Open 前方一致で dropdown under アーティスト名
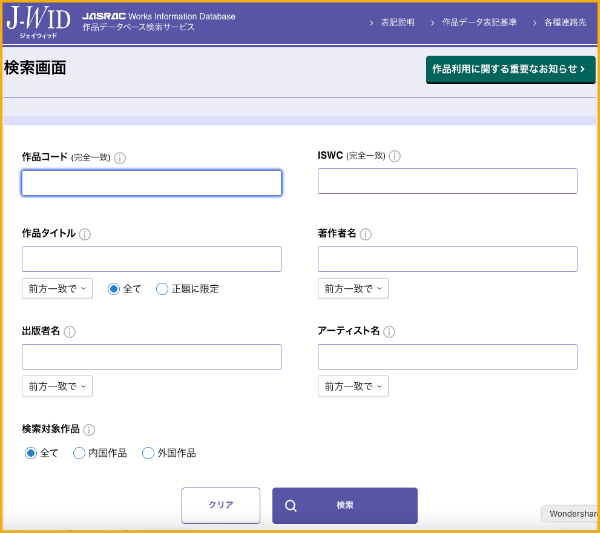Viewport: 600px width, 533px height. [353, 386]
